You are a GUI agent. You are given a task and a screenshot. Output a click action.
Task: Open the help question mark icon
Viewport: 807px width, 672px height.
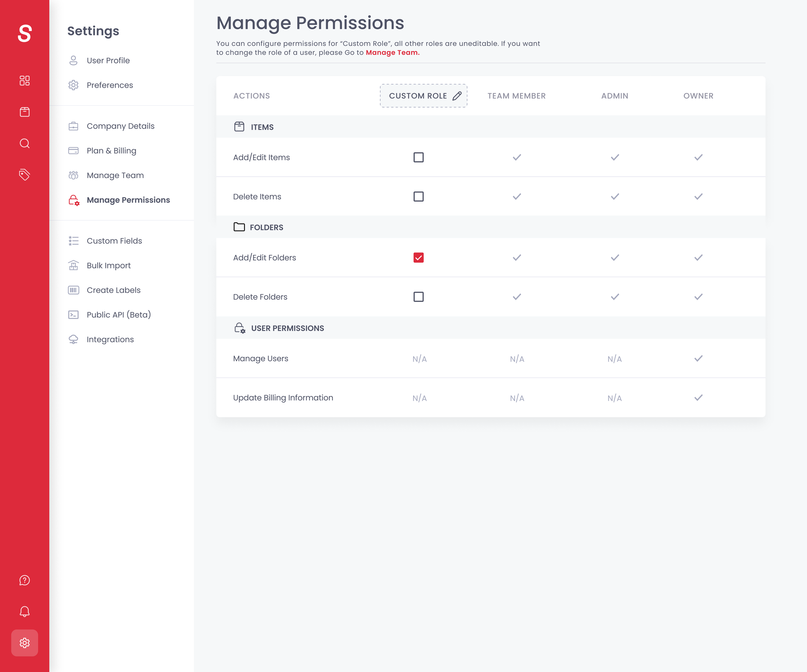[25, 580]
